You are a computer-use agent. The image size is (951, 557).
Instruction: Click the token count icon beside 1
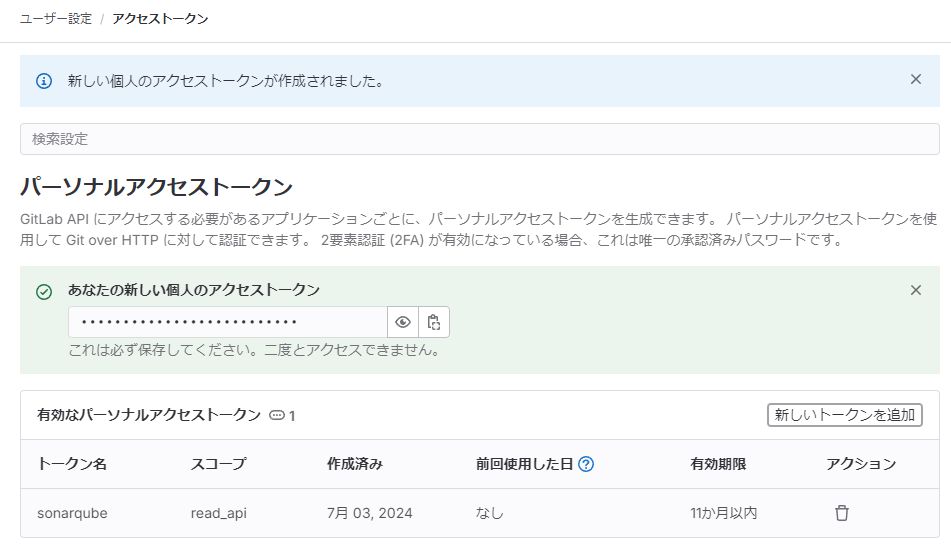[277, 416]
